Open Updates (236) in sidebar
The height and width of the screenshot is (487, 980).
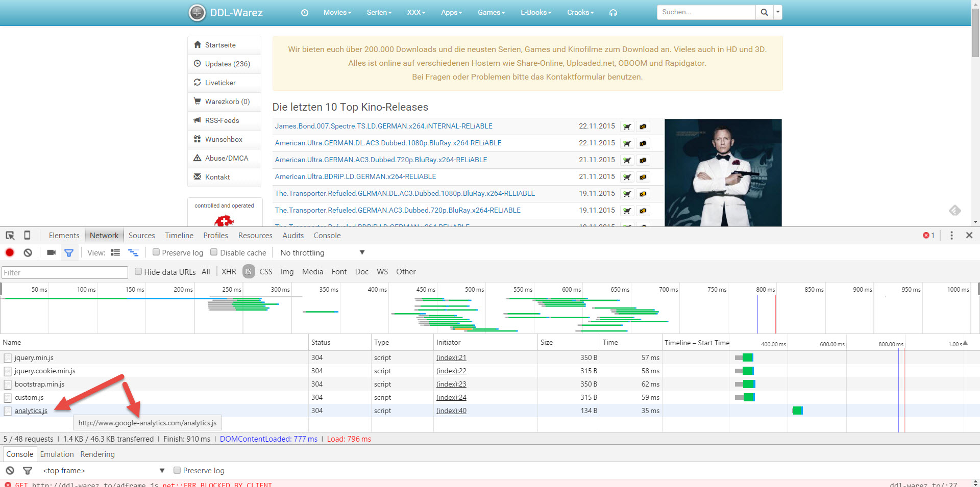[x=224, y=64]
